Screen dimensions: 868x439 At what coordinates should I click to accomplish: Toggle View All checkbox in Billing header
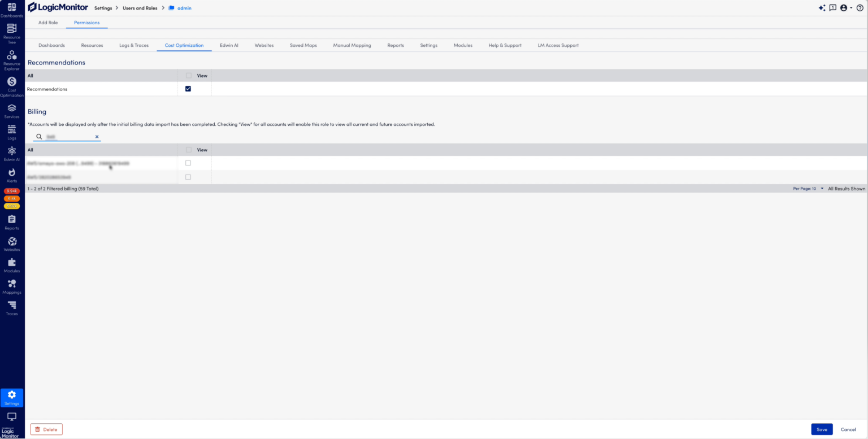pyautogui.click(x=189, y=150)
